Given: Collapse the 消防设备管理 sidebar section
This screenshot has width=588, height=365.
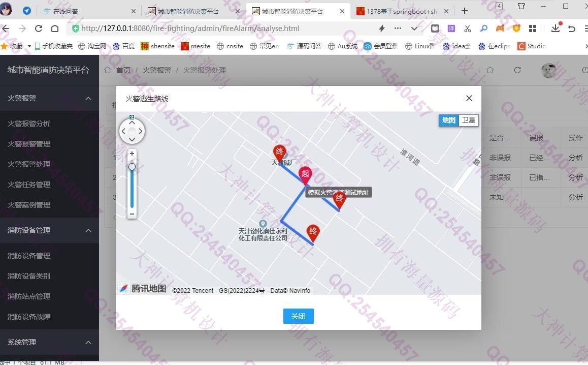Looking at the screenshot, I should tap(88, 231).
